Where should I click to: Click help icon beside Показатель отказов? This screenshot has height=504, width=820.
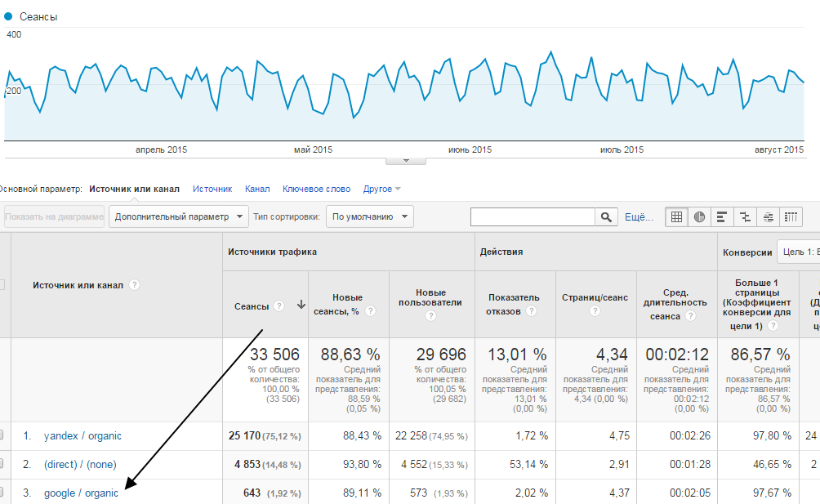[532, 310]
